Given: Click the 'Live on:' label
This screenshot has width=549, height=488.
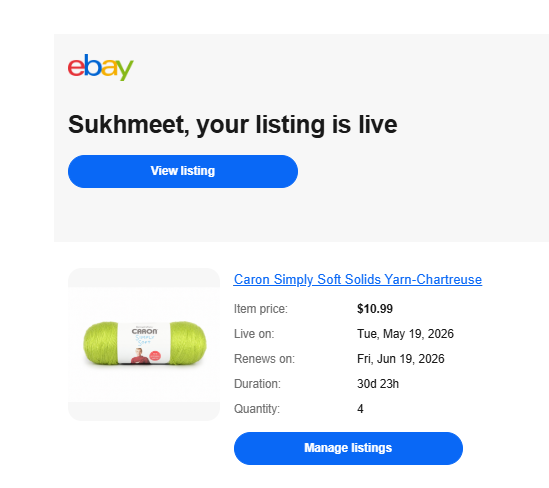Looking at the screenshot, I should click(x=254, y=334).
